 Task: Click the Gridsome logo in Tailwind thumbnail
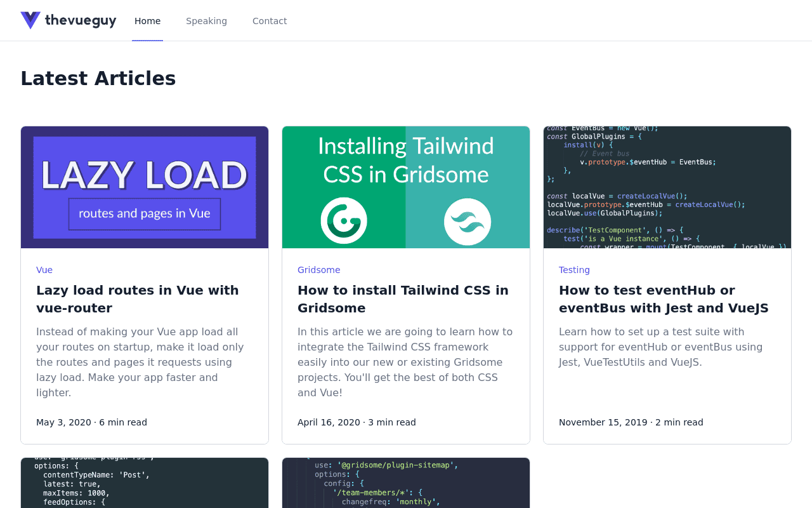click(x=344, y=221)
